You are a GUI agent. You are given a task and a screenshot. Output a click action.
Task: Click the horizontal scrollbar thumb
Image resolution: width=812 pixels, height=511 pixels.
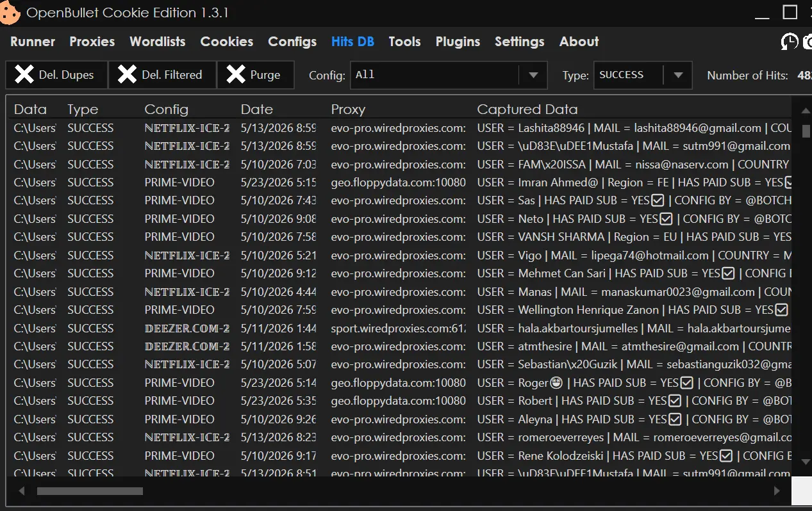[90, 491]
